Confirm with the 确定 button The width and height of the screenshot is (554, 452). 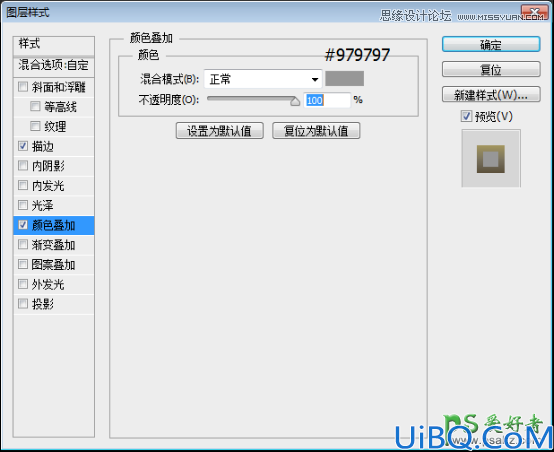click(491, 45)
